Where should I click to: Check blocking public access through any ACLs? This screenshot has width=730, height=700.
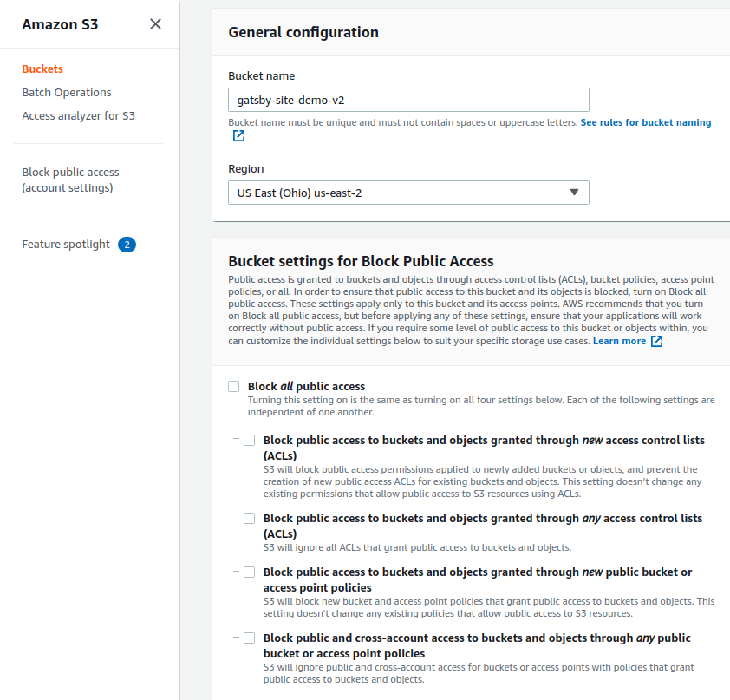pos(249,518)
